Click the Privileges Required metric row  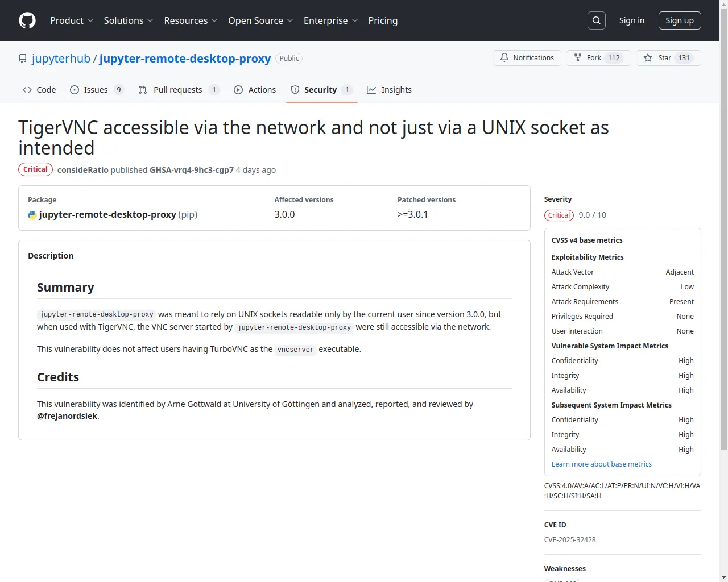(623, 317)
